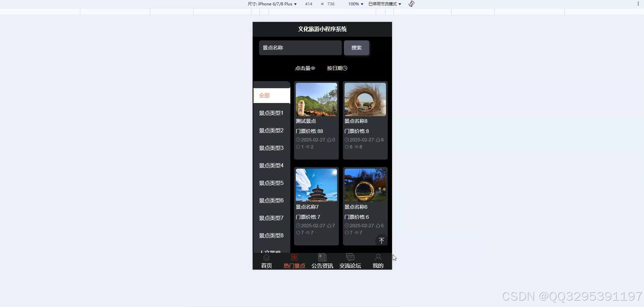644x307 pixels.
Task: Open the 已停用节流模式 throttling dropdown
Action: pyautogui.click(x=384, y=4)
